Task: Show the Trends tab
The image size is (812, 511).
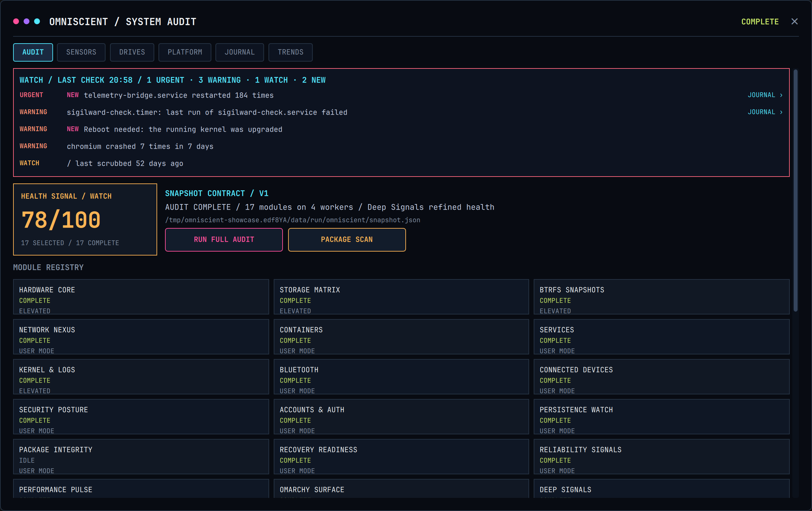Action: (290, 52)
